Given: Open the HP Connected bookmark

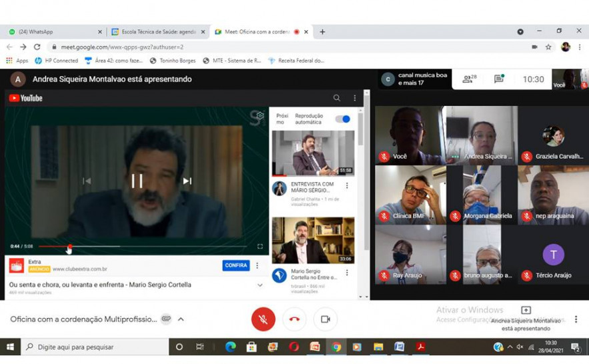Looking at the screenshot, I should click(56, 61).
